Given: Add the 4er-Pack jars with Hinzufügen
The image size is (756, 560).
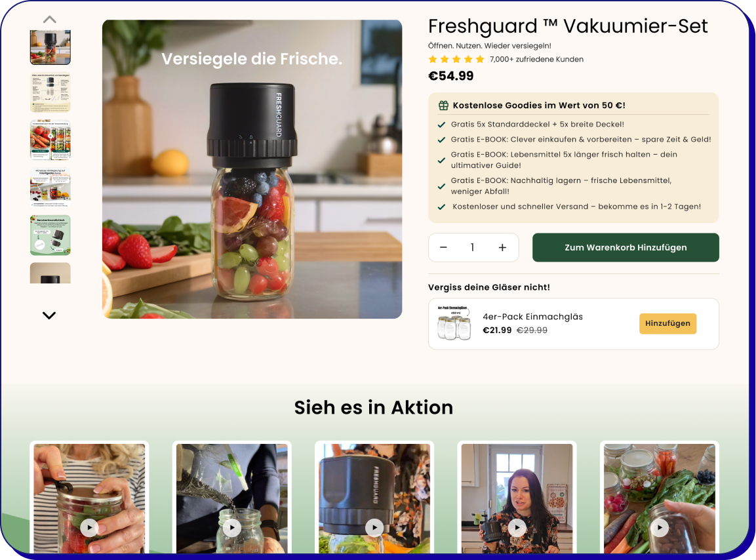Looking at the screenshot, I should coord(667,324).
